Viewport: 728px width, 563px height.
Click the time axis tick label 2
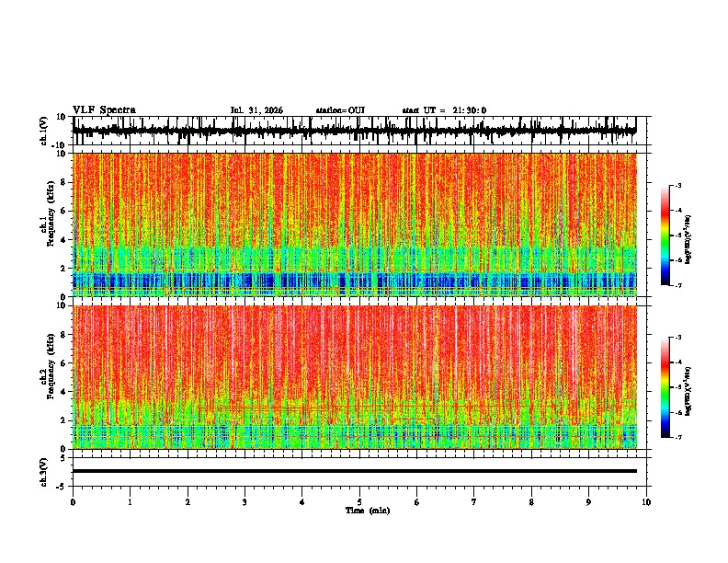[x=188, y=502]
